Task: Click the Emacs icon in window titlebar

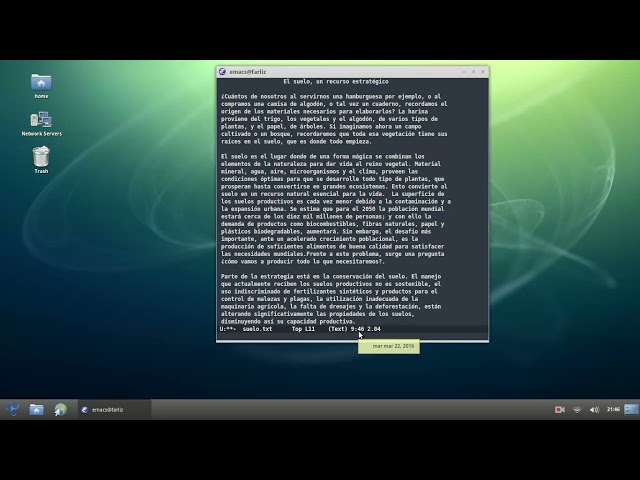Action: pyautogui.click(x=222, y=71)
